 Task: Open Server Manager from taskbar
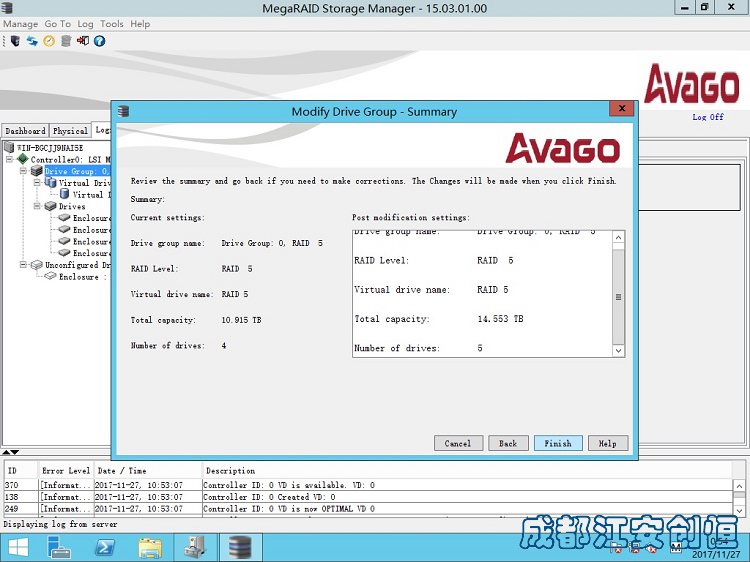pyautogui.click(x=59, y=547)
